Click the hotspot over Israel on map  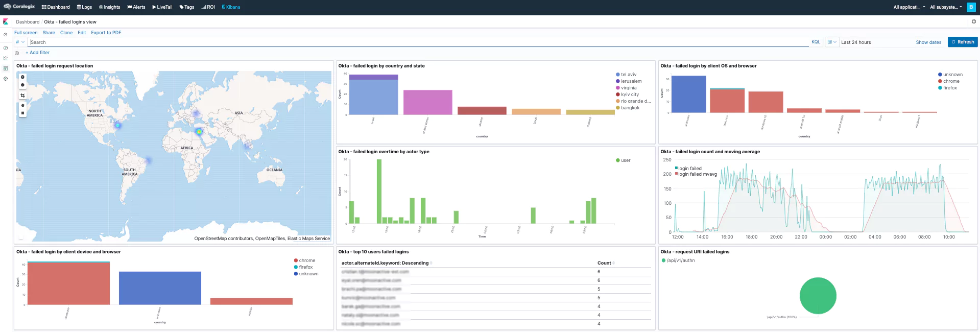click(x=199, y=132)
